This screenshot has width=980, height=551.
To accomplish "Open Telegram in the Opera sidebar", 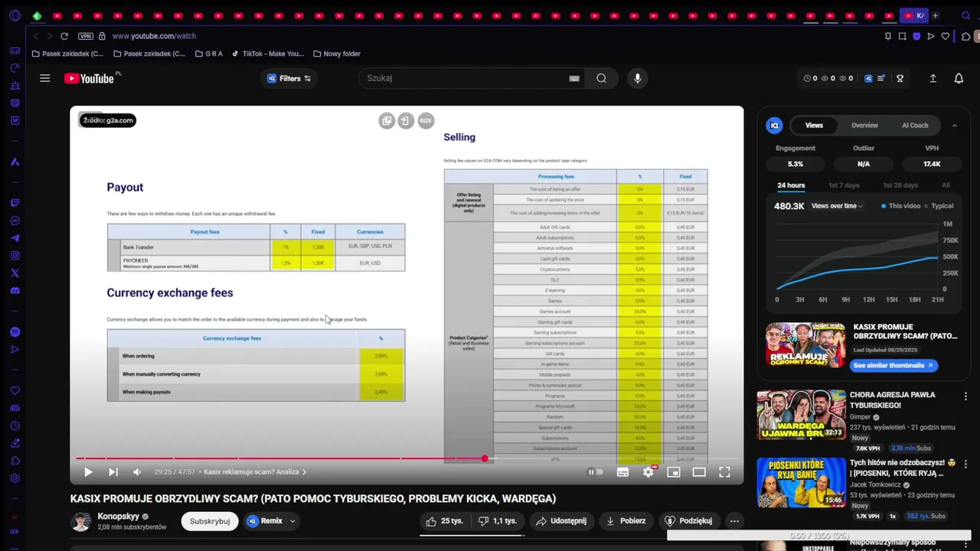I will 15,238.
